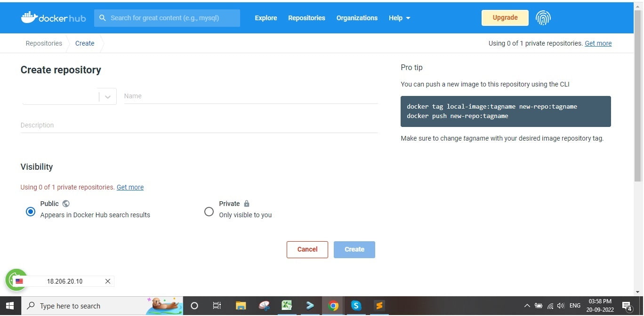Image resolution: width=644 pixels, height=316 pixels.
Task: Open the Explore page
Action: (266, 18)
